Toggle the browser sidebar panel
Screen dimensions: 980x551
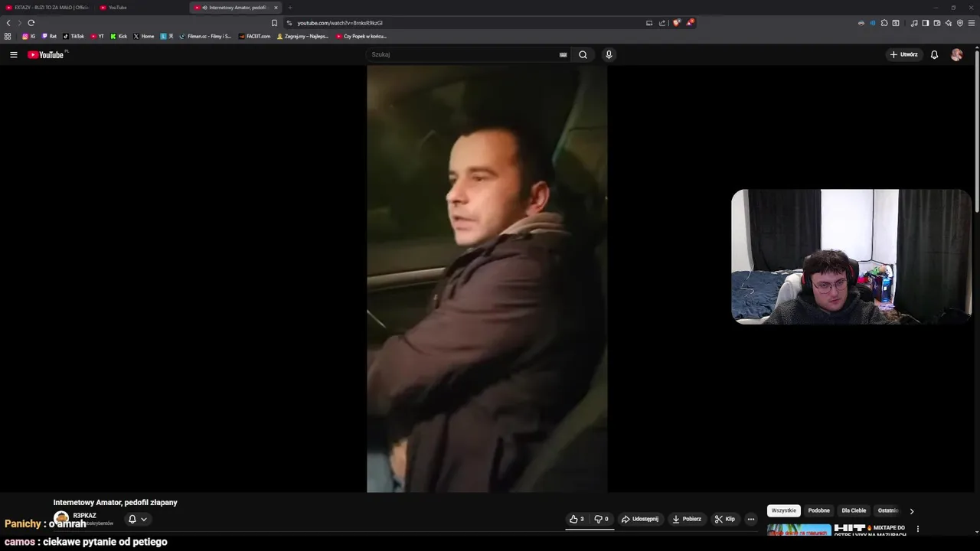pos(925,23)
